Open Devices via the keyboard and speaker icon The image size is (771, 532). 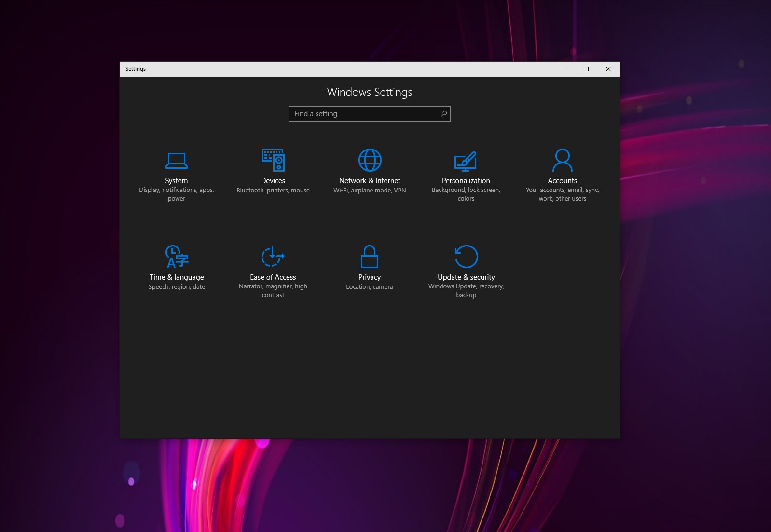[x=273, y=160]
